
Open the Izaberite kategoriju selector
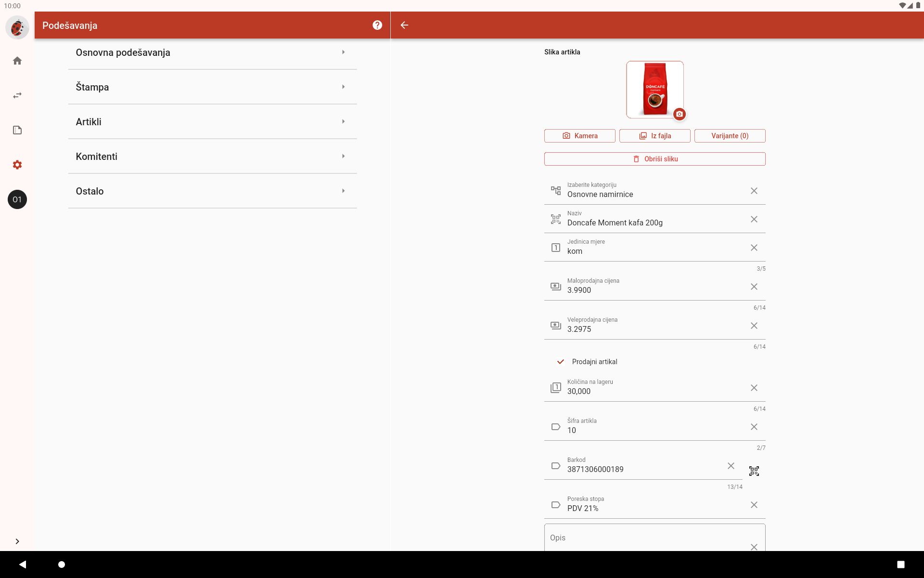(654, 190)
